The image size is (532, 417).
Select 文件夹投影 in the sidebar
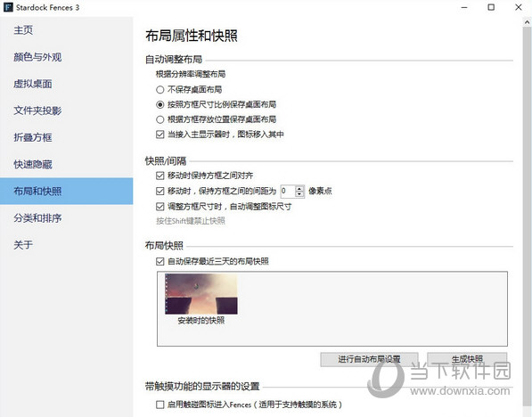click(67, 110)
